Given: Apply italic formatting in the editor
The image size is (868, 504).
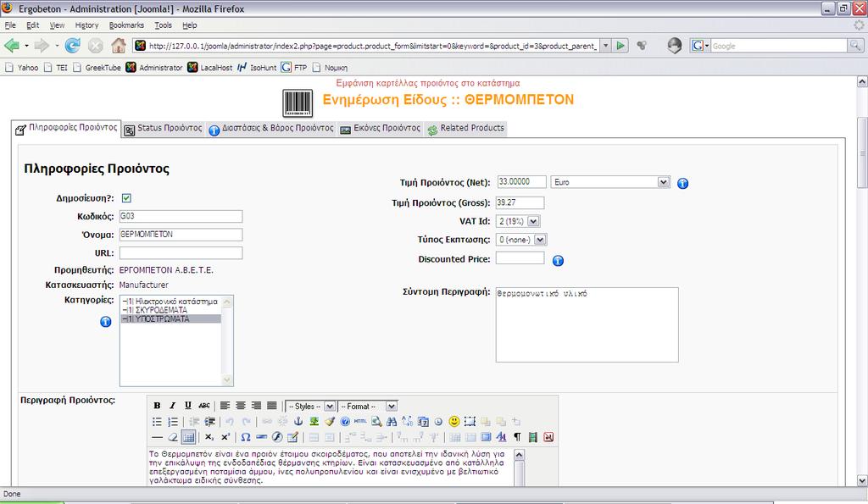Looking at the screenshot, I should tap(173, 406).
